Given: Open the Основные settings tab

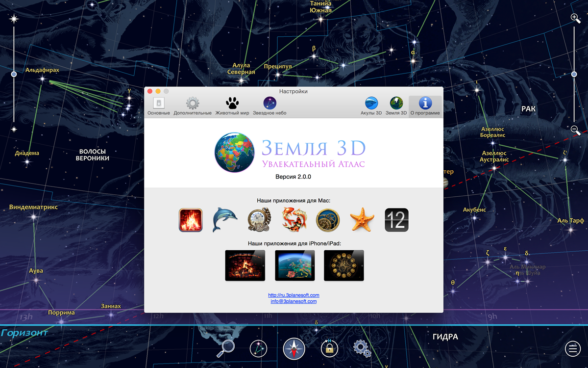Looking at the screenshot, I should tap(158, 106).
